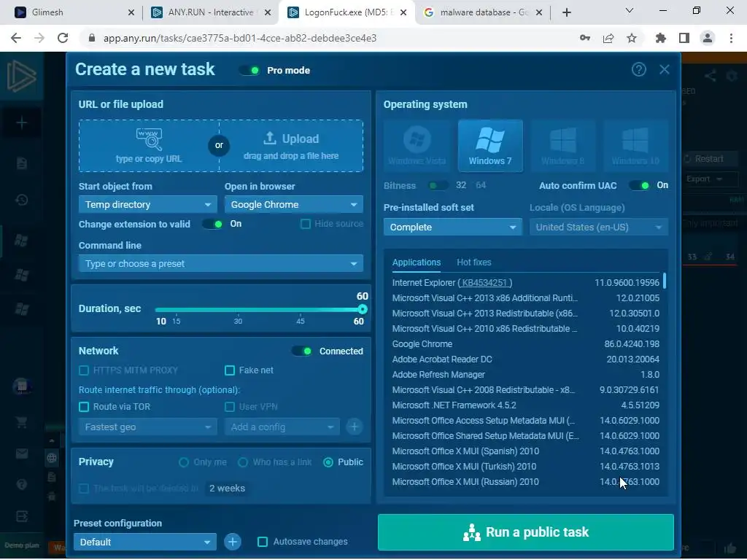Select the Windows 8 operating system
Screen dimensions: 747x560
coord(562,146)
